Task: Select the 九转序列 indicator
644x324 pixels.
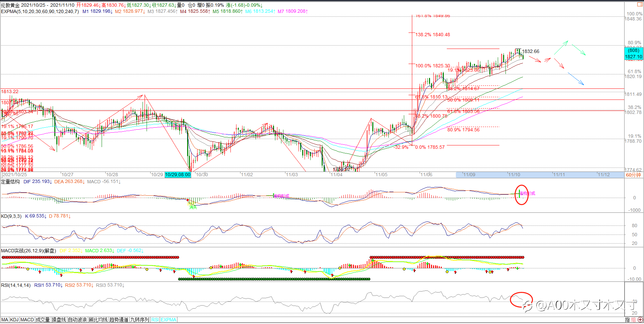Action: coord(140,320)
